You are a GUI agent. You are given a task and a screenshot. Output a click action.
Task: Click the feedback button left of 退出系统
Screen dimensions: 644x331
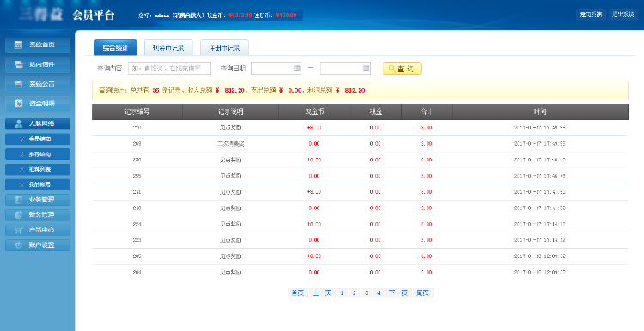tap(591, 15)
